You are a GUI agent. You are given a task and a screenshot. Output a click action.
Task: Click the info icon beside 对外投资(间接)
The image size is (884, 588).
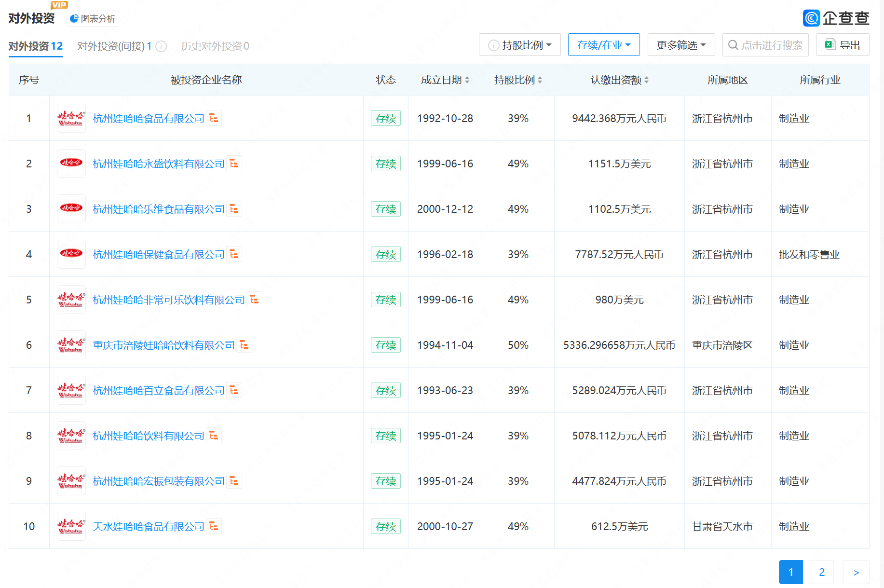pyautogui.click(x=161, y=46)
